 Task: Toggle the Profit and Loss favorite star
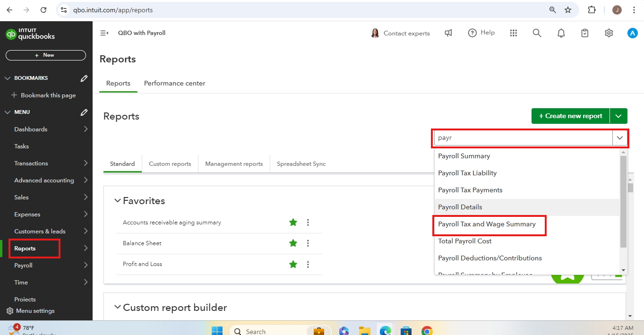pos(293,264)
